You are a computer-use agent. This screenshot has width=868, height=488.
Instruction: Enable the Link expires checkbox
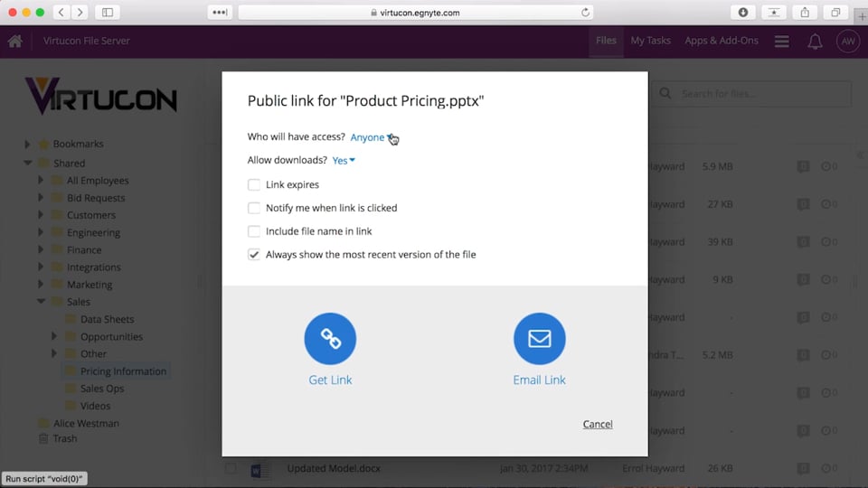[254, 184]
